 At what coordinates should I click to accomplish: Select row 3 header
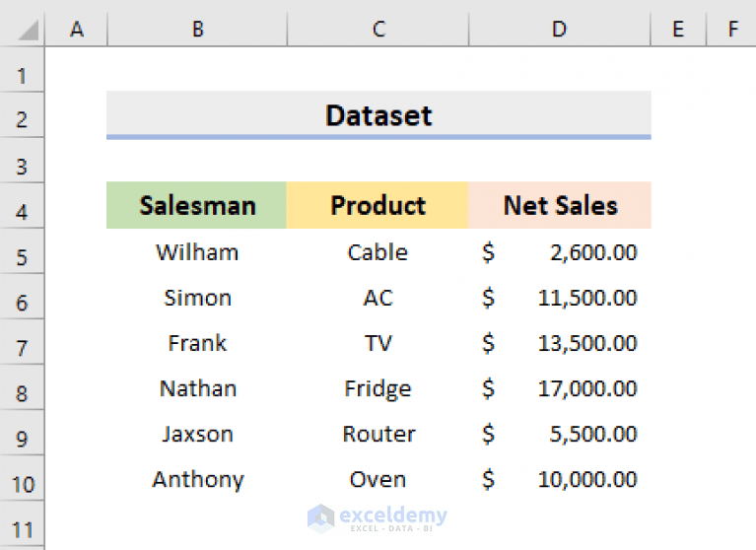(x=22, y=161)
